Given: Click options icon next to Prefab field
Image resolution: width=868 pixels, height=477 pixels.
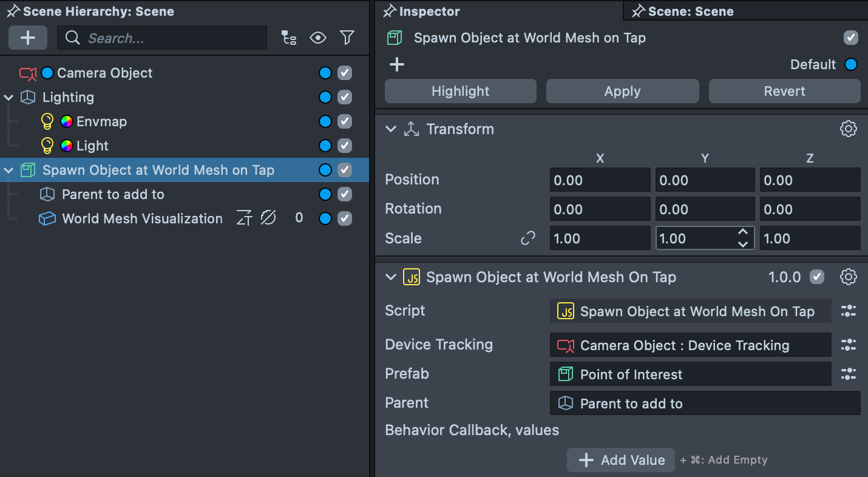Looking at the screenshot, I should [x=848, y=374].
